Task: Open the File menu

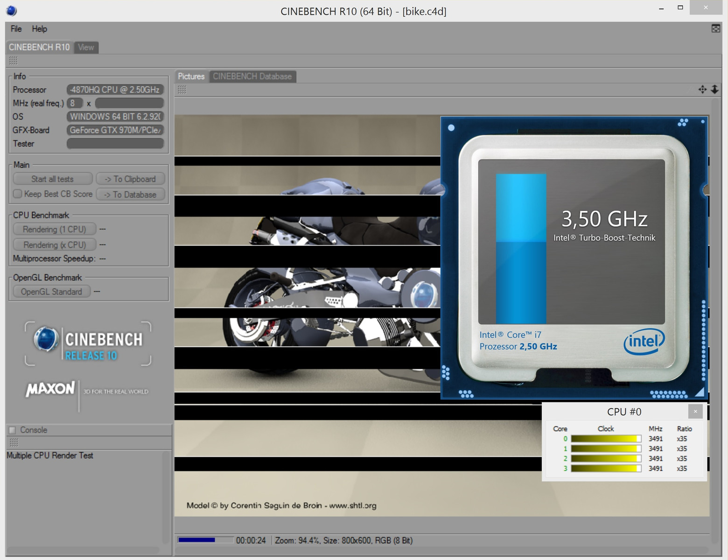Action: pyautogui.click(x=16, y=29)
